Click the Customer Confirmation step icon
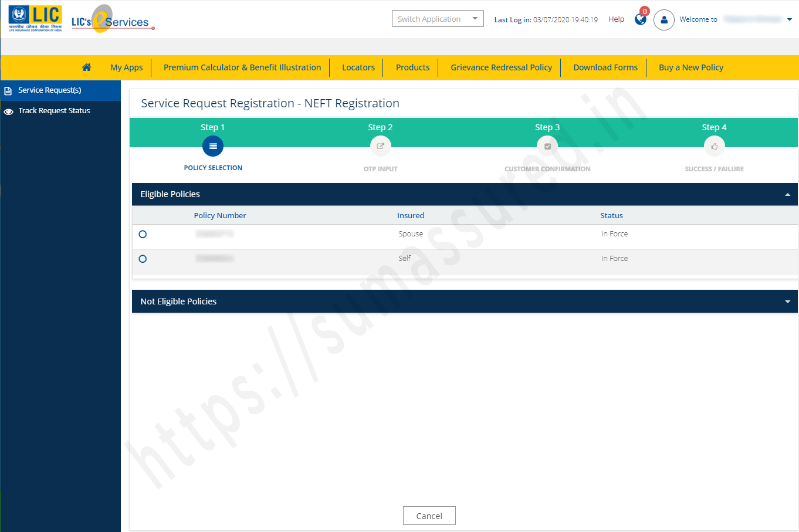799x532 pixels. [x=547, y=146]
